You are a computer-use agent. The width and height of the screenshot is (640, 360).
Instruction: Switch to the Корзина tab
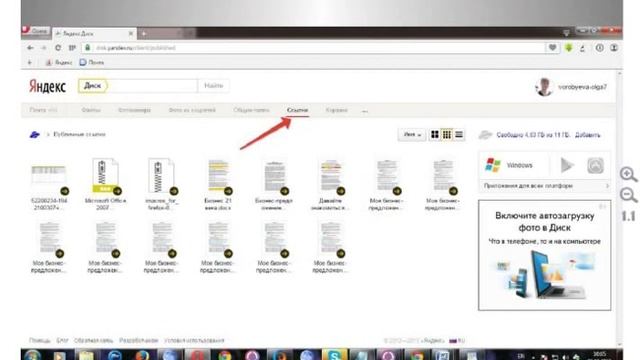coord(336,110)
